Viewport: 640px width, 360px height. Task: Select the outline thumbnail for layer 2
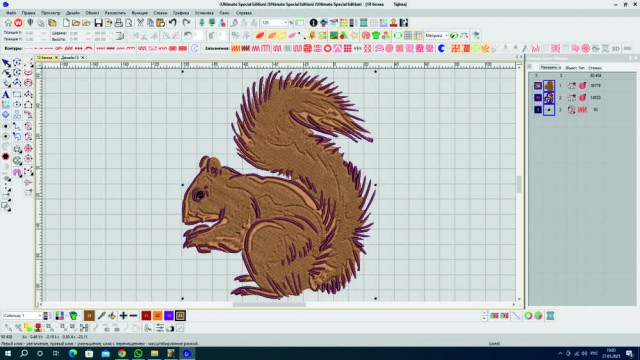point(549,98)
